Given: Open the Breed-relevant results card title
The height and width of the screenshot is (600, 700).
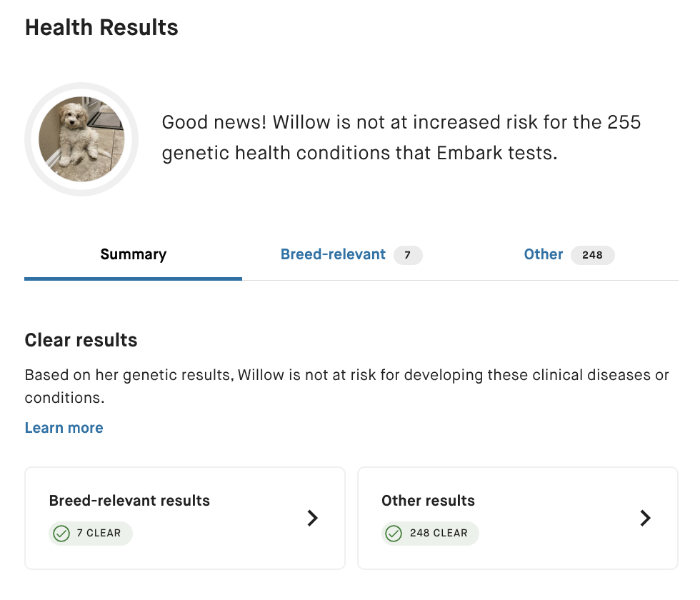Looking at the screenshot, I should tap(129, 501).
